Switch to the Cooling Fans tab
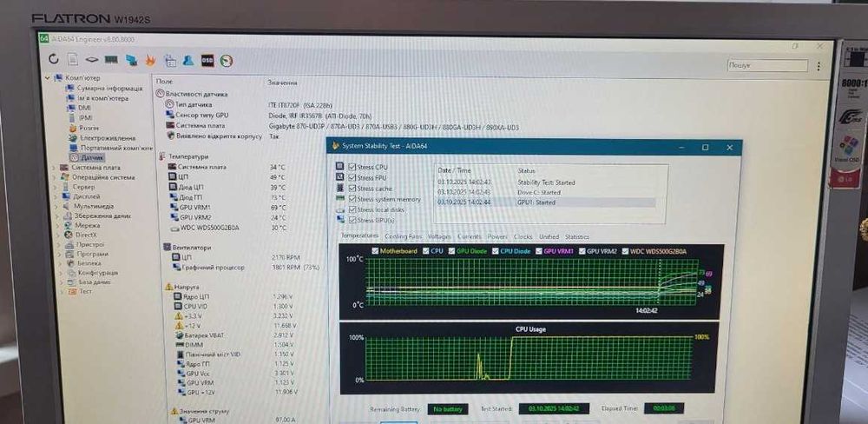 403,236
